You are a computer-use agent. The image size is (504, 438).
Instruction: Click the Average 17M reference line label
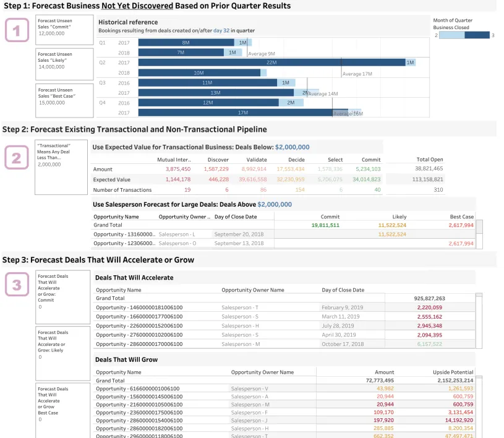[357, 74]
